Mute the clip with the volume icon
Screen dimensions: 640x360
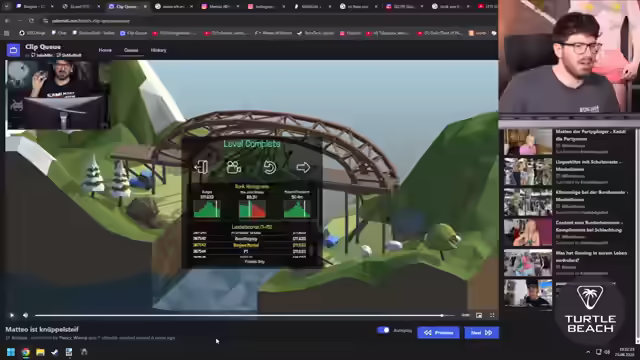coord(25,315)
